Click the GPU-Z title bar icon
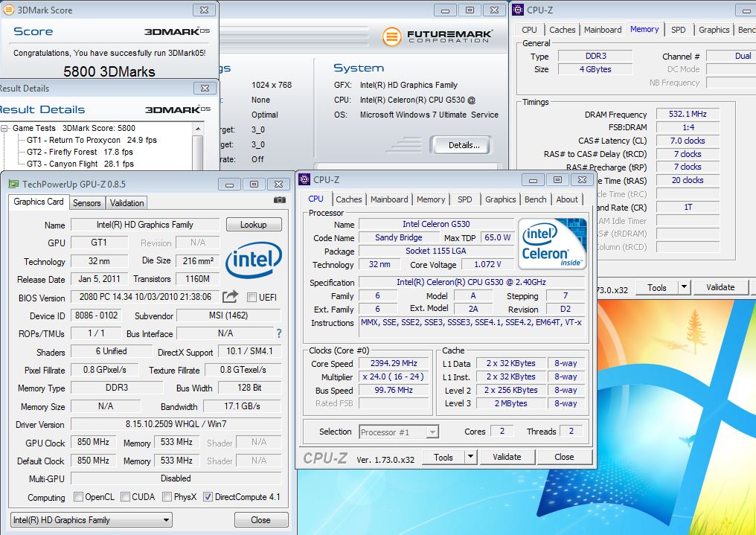The width and height of the screenshot is (756, 535). 13,184
